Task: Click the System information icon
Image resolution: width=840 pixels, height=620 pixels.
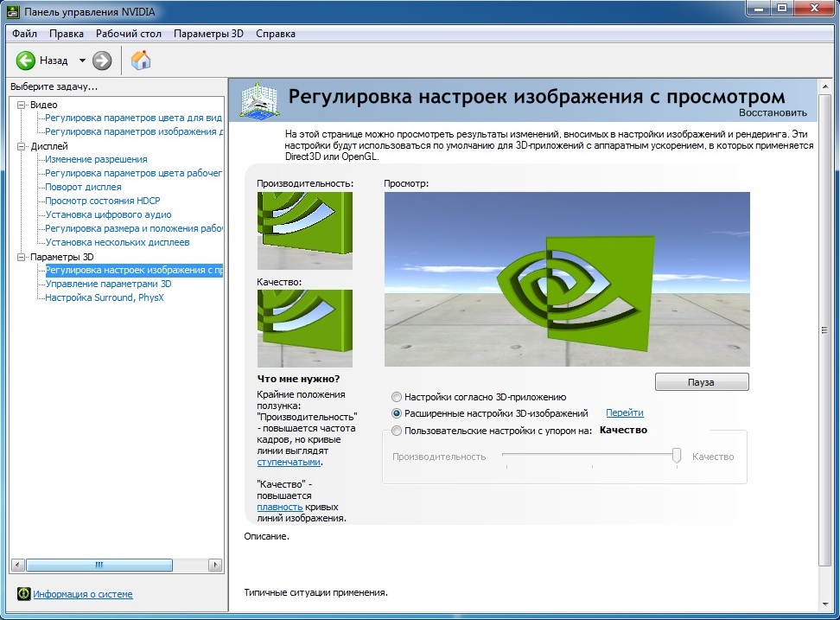Action: click(x=23, y=594)
